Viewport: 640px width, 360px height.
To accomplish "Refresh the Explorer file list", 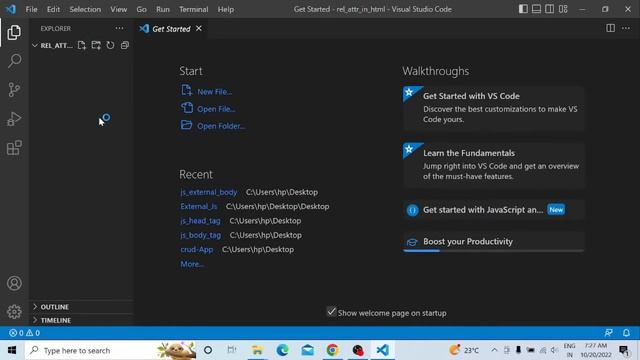I will [x=110, y=45].
